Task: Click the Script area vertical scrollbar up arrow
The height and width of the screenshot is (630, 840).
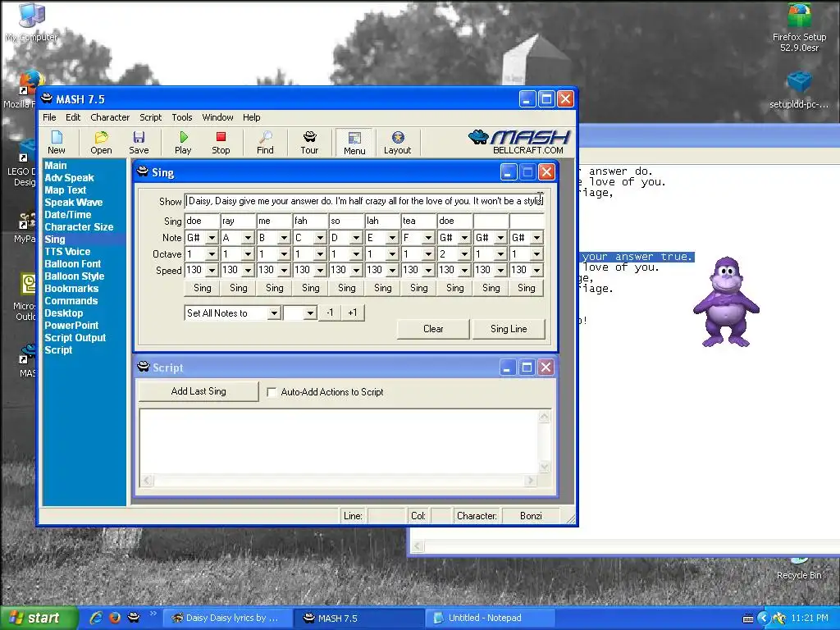Action: (545, 416)
